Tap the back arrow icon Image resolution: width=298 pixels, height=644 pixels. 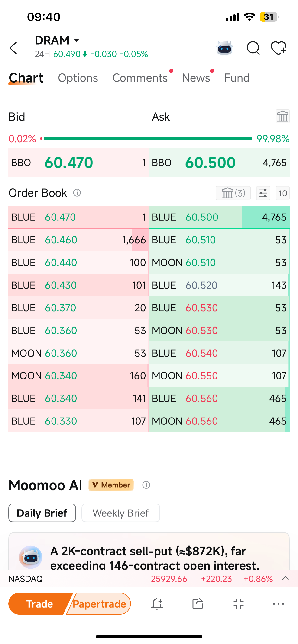tap(13, 48)
